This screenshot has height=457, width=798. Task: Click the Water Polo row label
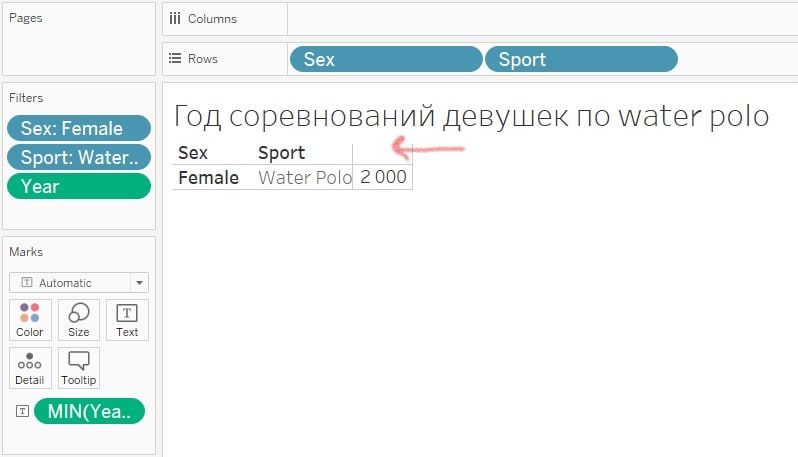click(x=305, y=178)
